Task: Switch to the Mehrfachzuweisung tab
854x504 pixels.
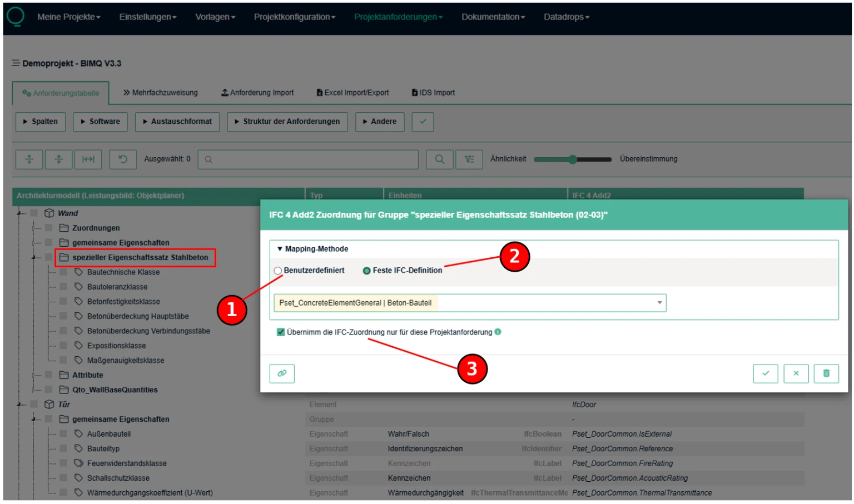Action: [x=161, y=93]
